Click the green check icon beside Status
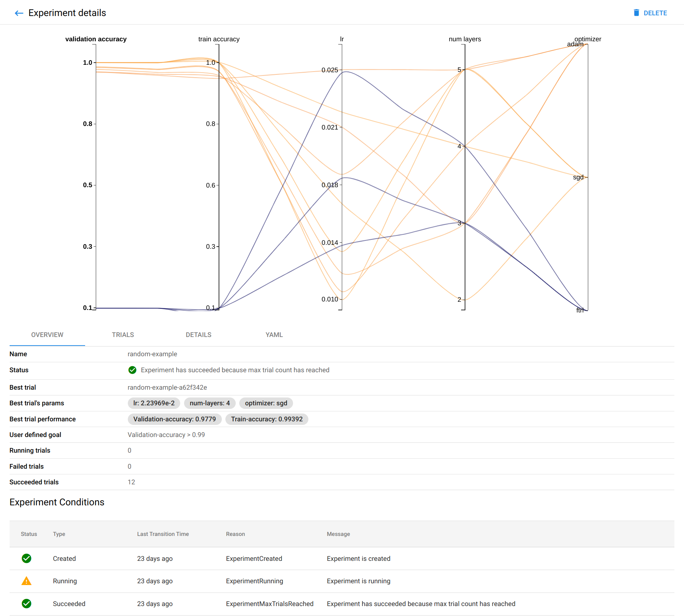Image resolution: width=684 pixels, height=616 pixels. (132, 370)
